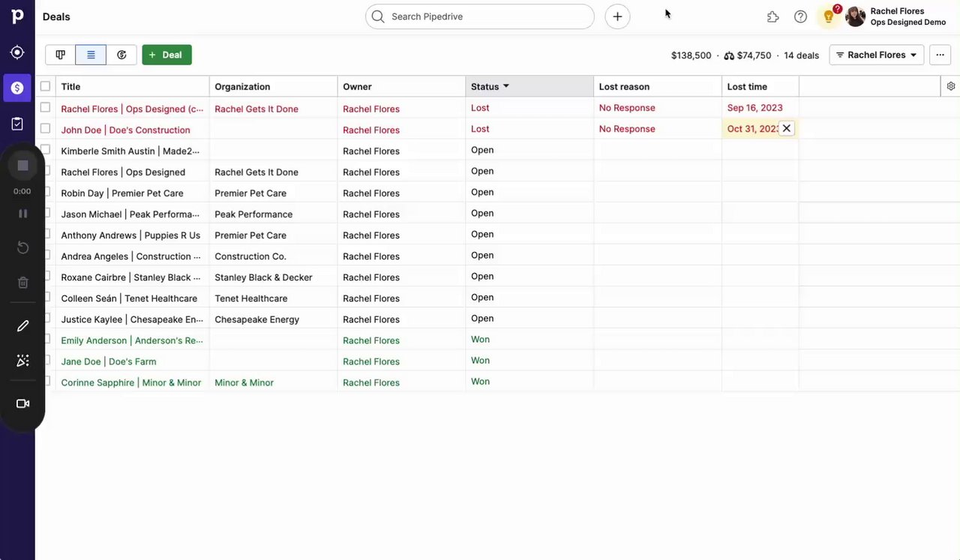Click the Search Pipedrive field
960x560 pixels.
[x=480, y=16]
